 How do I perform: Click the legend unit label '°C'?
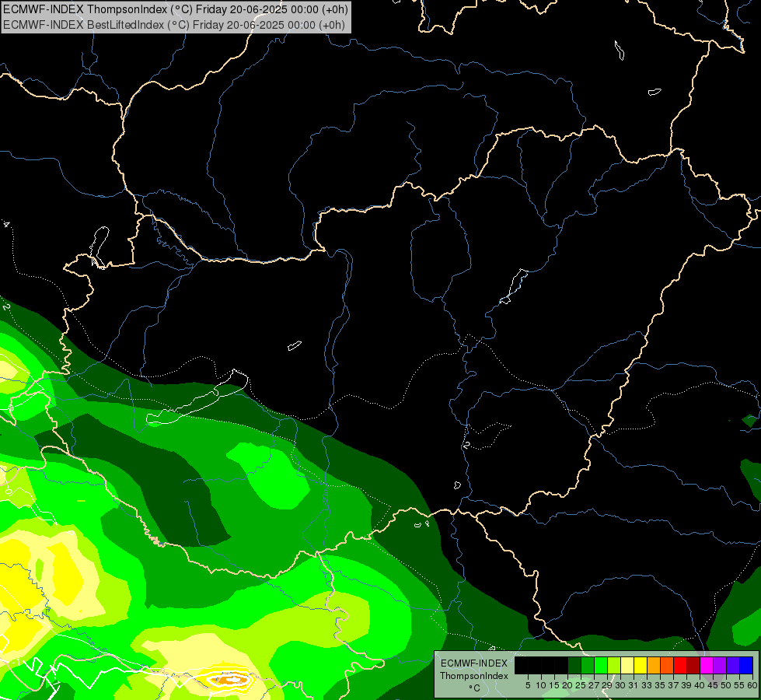[x=475, y=688]
